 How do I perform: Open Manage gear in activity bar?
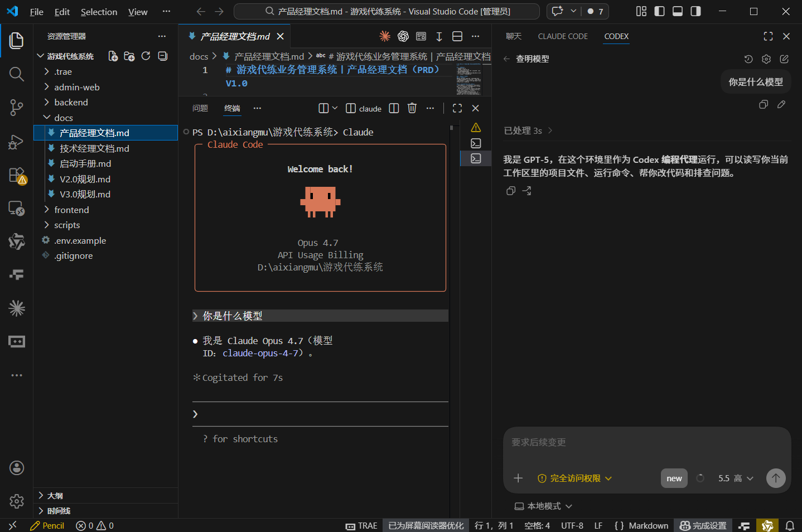(17, 501)
